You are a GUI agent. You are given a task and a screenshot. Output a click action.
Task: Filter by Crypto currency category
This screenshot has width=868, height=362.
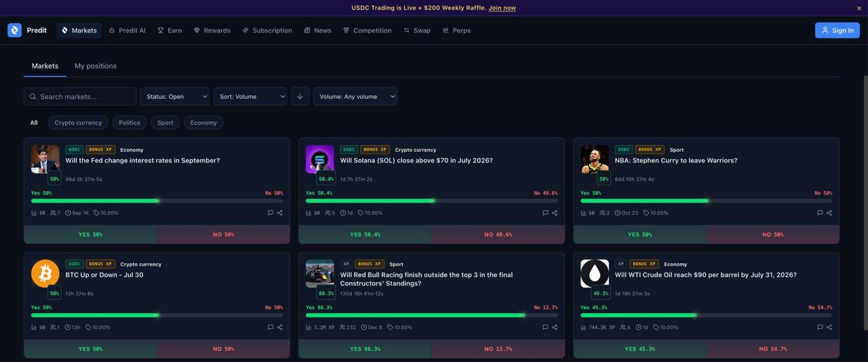(x=78, y=123)
